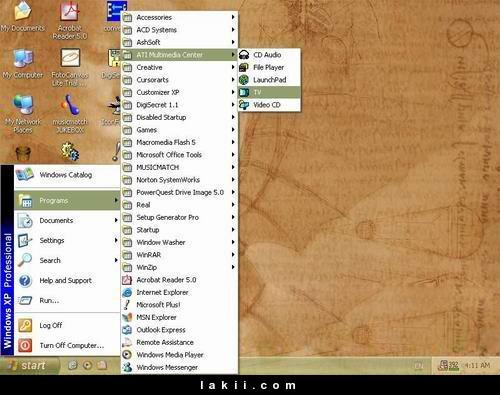Expand the Games submenu arrow
This screenshot has width=500, height=395.
[x=233, y=130]
